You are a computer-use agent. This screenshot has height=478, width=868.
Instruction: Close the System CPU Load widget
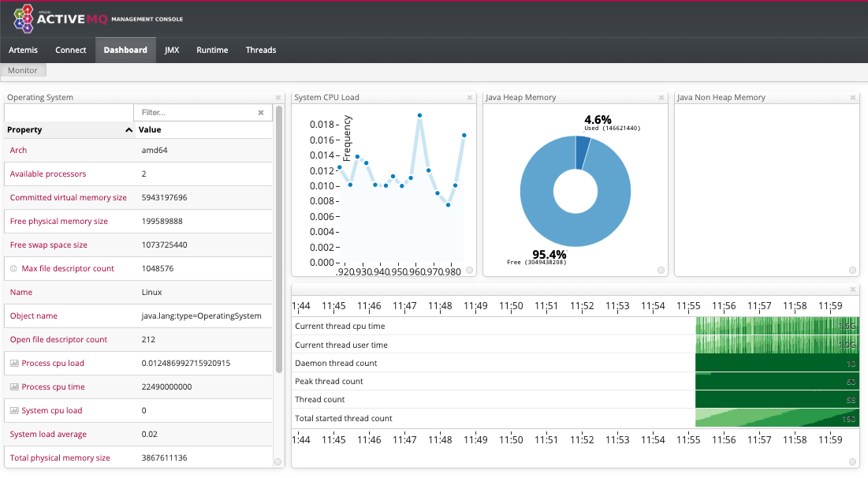click(470, 98)
